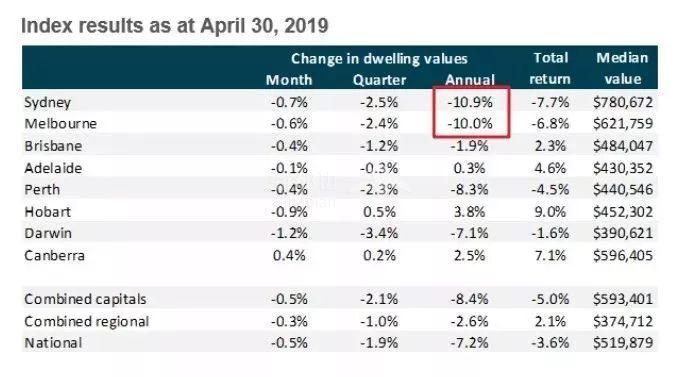Click the title Index results as at April 30, 2019
The width and height of the screenshot is (683, 377).
175,26
